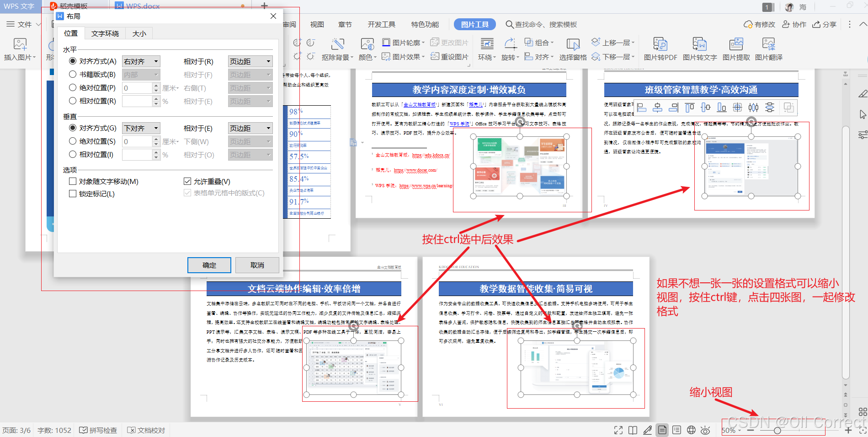Click the search icon beside 查找命令
The height and width of the screenshot is (437, 868).
click(x=509, y=24)
